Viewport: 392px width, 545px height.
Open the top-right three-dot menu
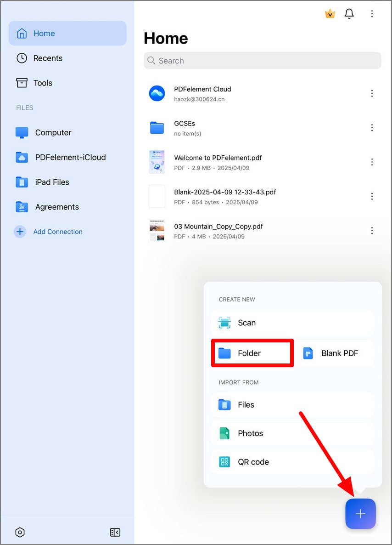point(372,13)
